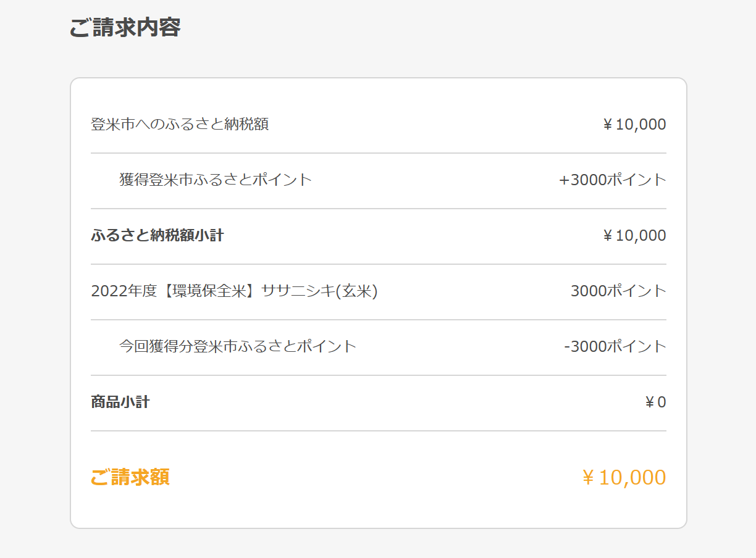Click the orange ¥10,000 billing total

[624, 478]
